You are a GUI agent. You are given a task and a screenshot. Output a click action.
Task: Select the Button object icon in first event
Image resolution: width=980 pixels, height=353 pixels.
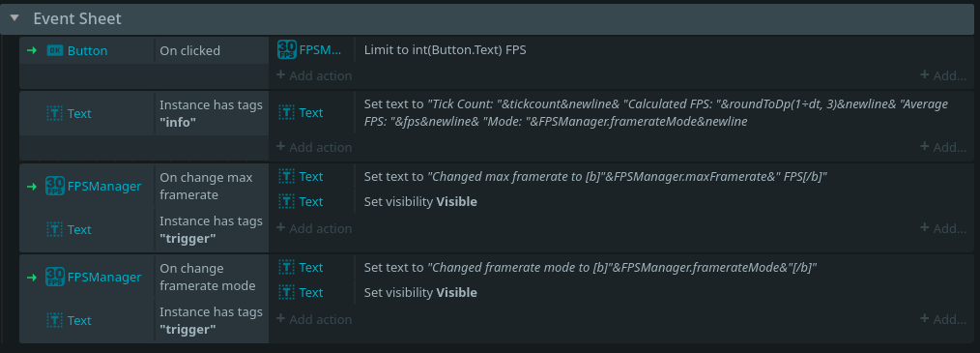tap(55, 50)
